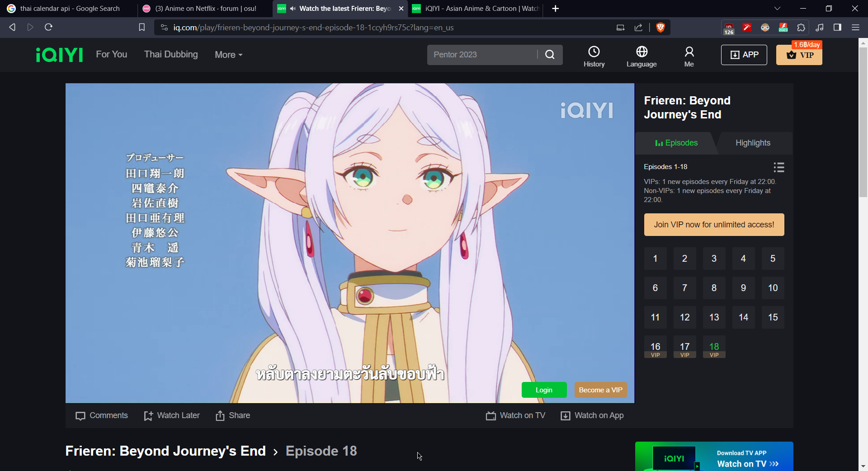Viewport: 868px width, 471px height.
Task: Open the tab list dropdown arrow
Action: click(x=777, y=9)
